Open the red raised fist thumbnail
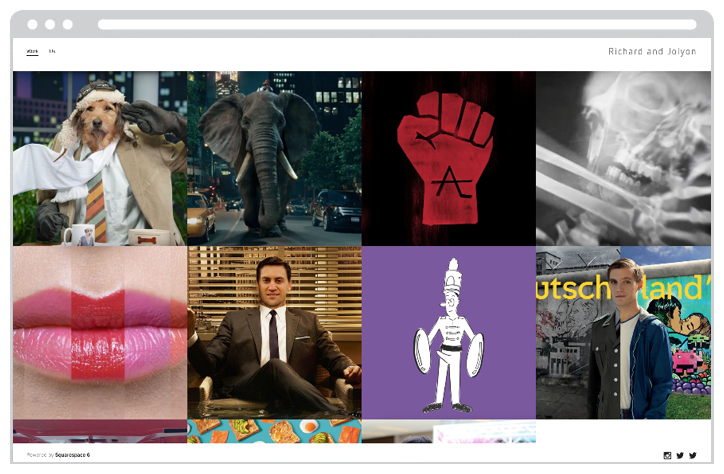Screen dimensions: 724x474 pos(449,158)
